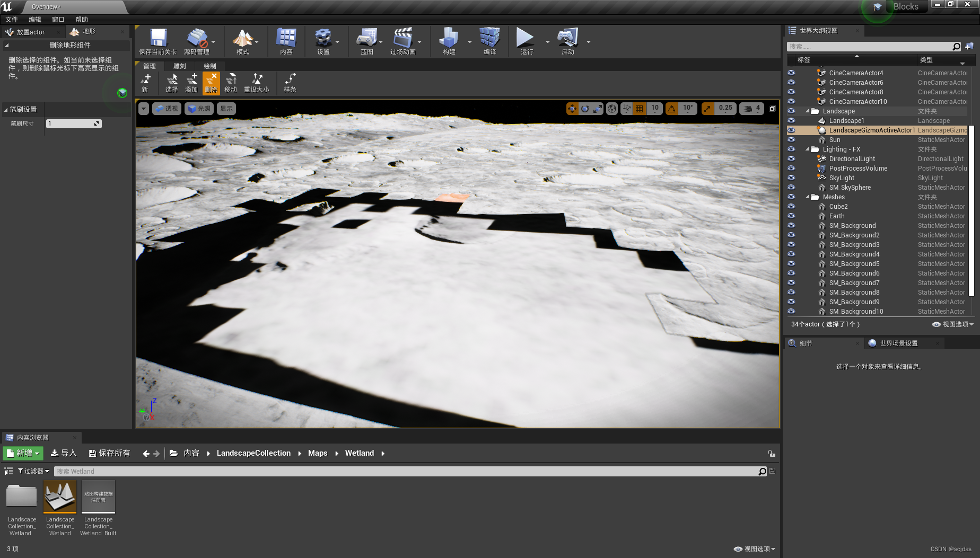The width and height of the screenshot is (980, 558).
Task: Open the viewport perspective (透视) dropdown
Action: pos(167,108)
